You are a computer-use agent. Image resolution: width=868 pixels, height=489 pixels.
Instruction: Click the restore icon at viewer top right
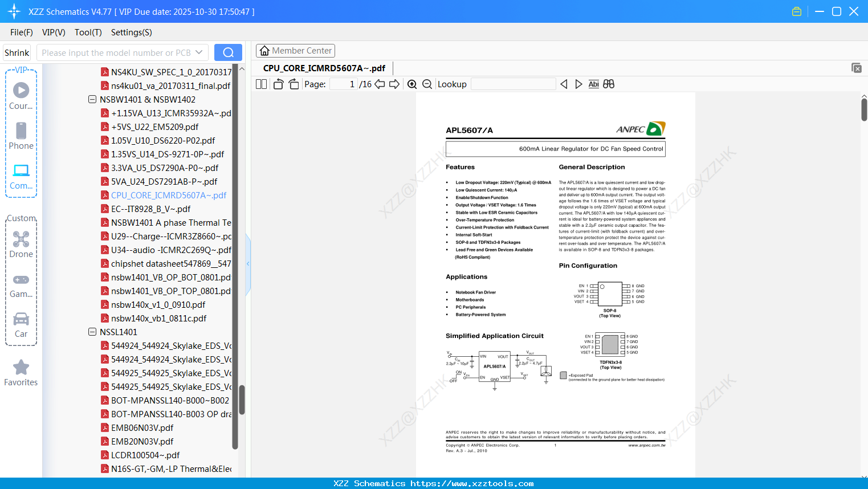coord(856,68)
